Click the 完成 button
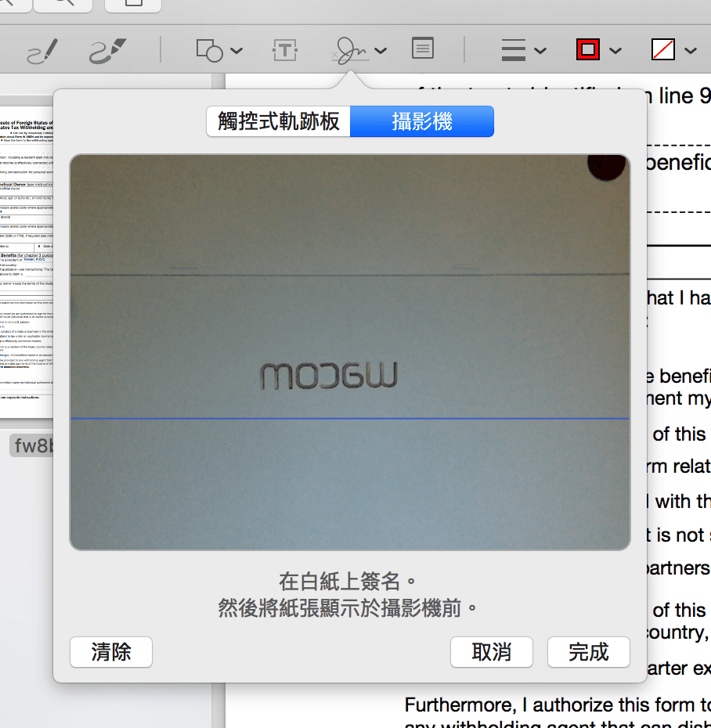Image resolution: width=711 pixels, height=728 pixels. [x=588, y=652]
